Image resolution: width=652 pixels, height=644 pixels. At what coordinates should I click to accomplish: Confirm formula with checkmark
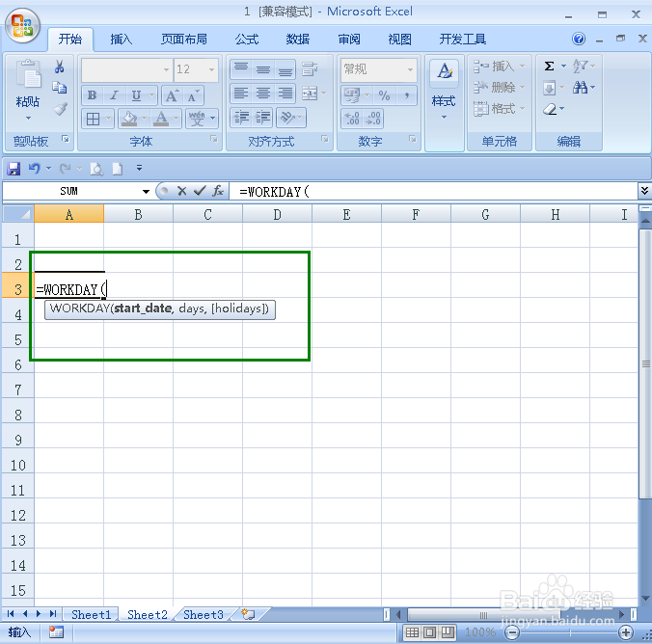click(200, 191)
